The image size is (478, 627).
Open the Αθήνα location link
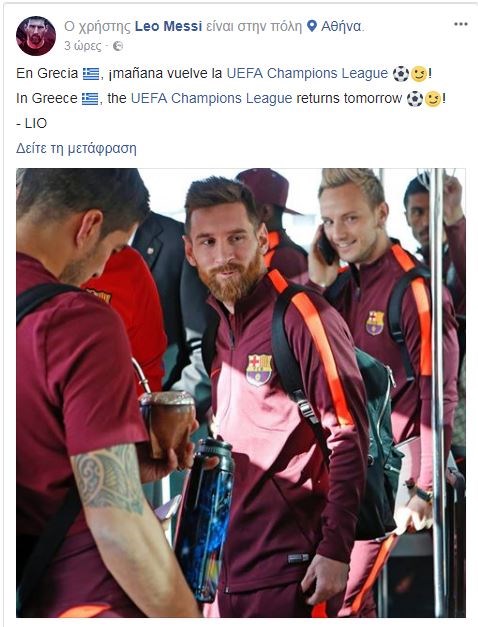[x=341, y=26]
